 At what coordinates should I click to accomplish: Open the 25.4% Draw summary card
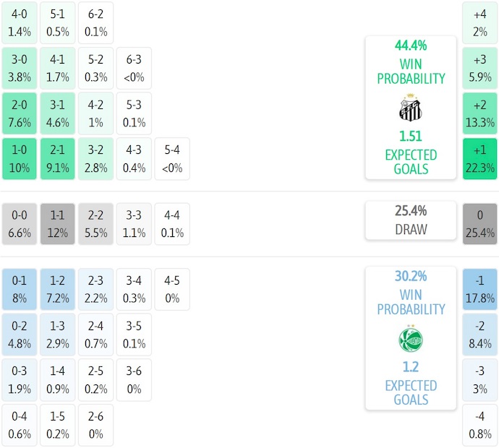410,220
